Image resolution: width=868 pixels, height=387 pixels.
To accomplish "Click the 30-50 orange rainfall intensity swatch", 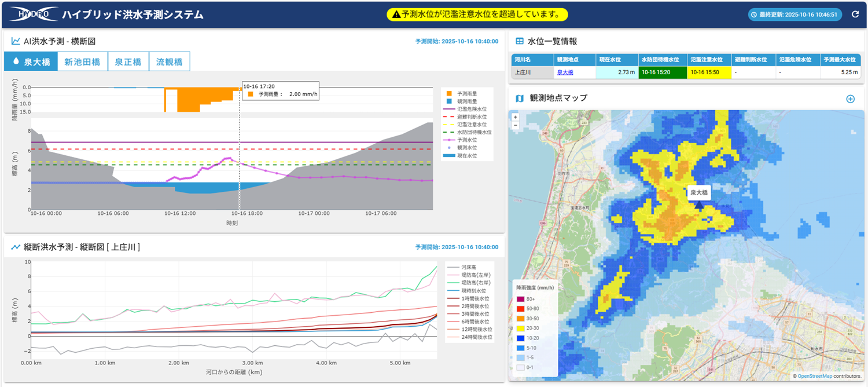I will pos(520,318).
